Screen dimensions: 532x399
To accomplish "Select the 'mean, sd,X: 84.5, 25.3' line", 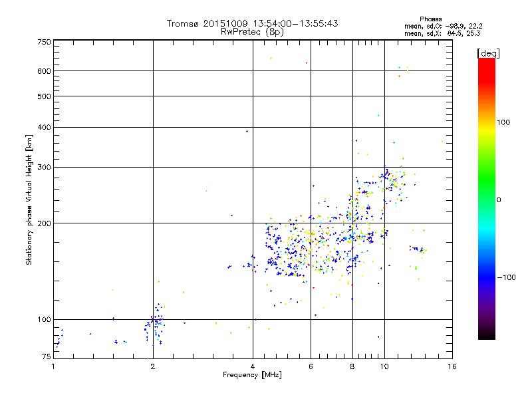I will point(442,33).
